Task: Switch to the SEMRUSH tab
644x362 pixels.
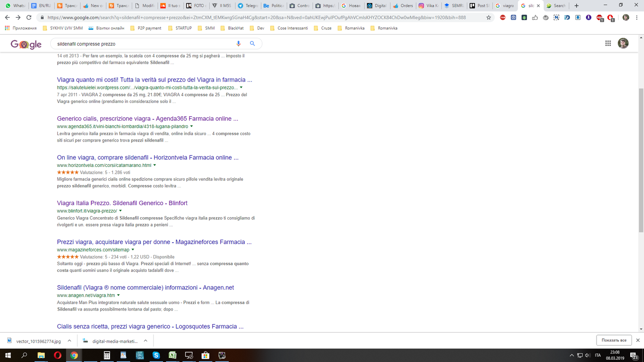Action: click(454, 6)
